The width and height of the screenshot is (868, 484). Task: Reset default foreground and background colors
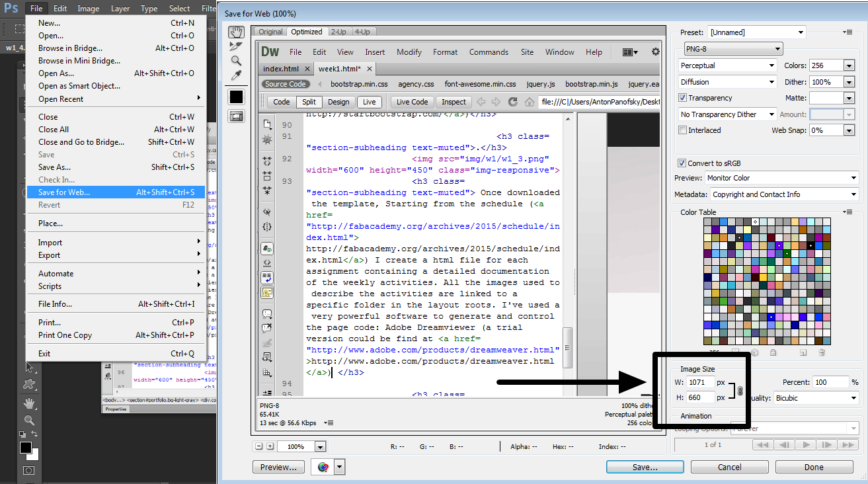(x=23, y=434)
